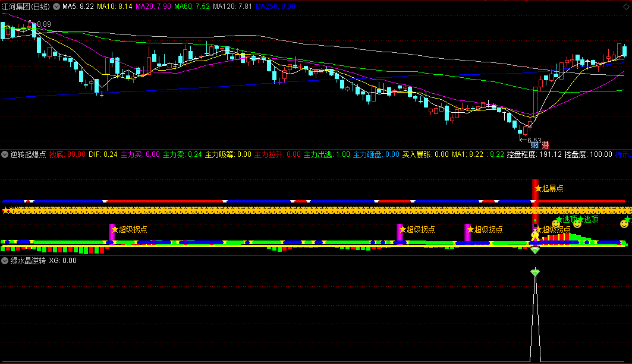Click the MA5: 8.22 label

pyautogui.click(x=78, y=7)
